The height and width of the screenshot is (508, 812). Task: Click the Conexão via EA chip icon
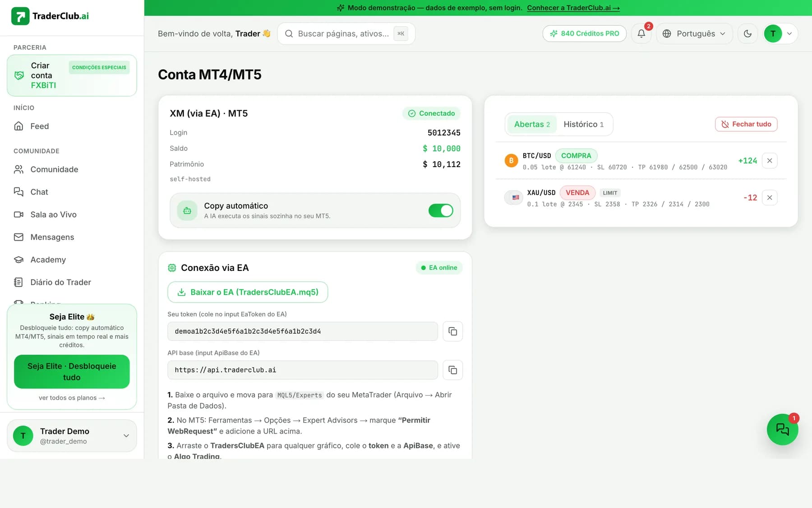click(x=172, y=268)
